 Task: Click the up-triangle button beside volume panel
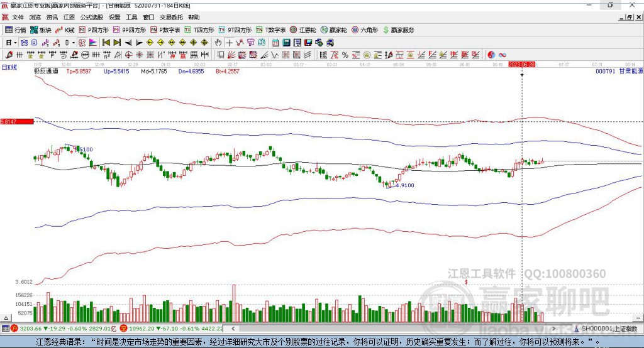click(x=6, y=318)
